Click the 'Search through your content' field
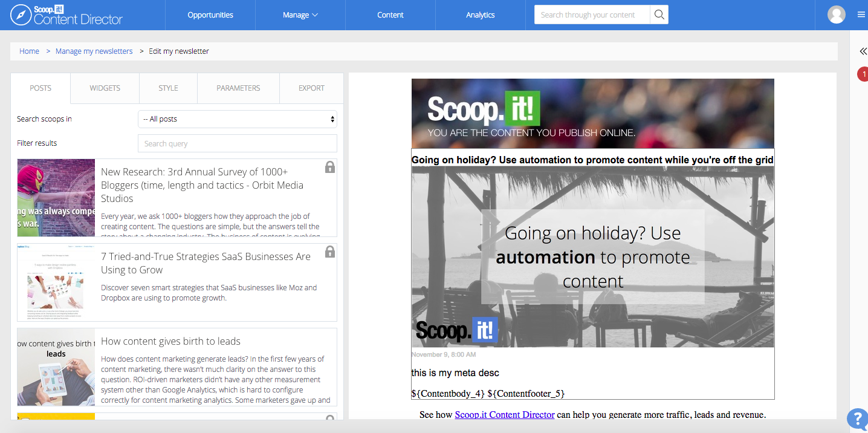The image size is (868, 433). pyautogui.click(x=592, y=15)
